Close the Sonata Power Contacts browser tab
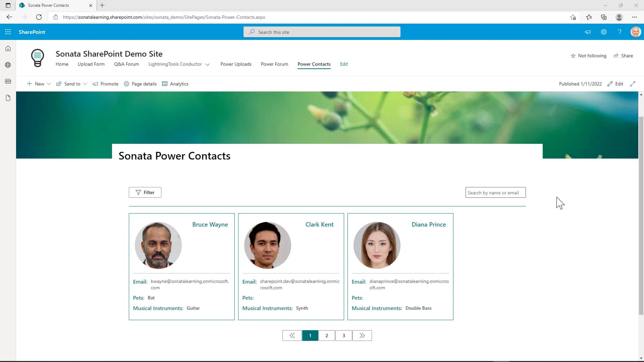This screenshot has height=362, width=644. [x=91, y=5]
